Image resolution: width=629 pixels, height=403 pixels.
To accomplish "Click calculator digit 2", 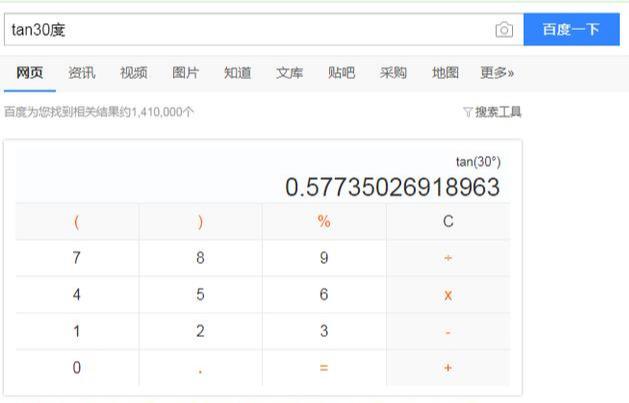I will (200, 331).
